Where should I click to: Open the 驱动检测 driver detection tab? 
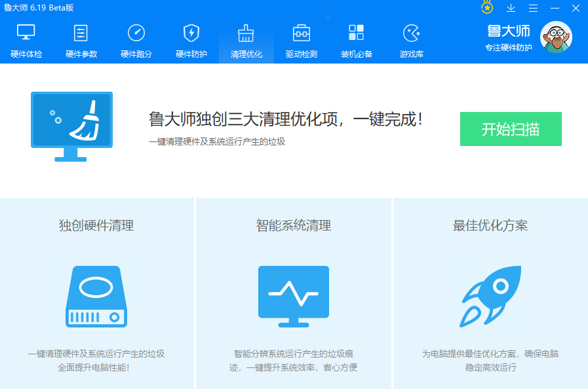pyautogui.click(x=302, y=42)
